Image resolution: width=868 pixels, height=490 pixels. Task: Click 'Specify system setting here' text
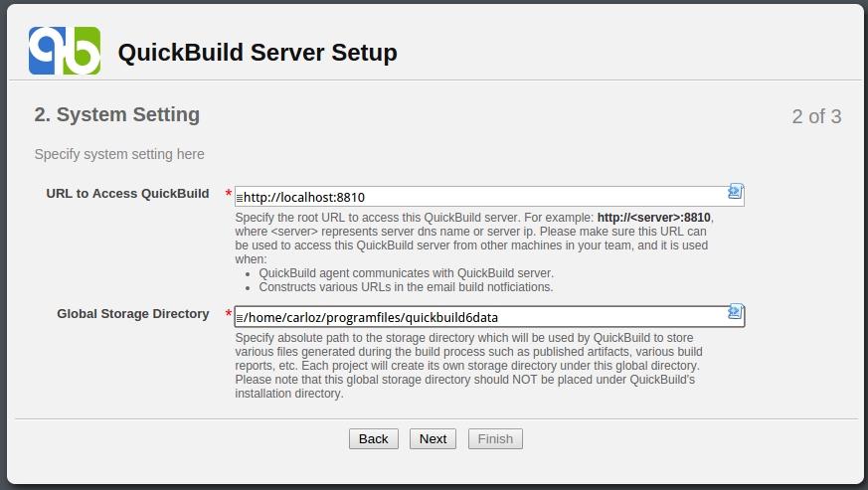tap(119, 154)
